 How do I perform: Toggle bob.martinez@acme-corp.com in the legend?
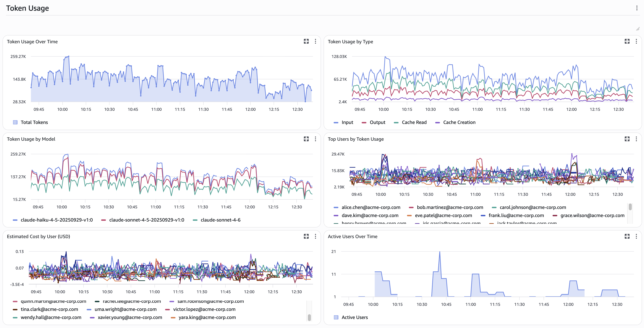[446, 207]
